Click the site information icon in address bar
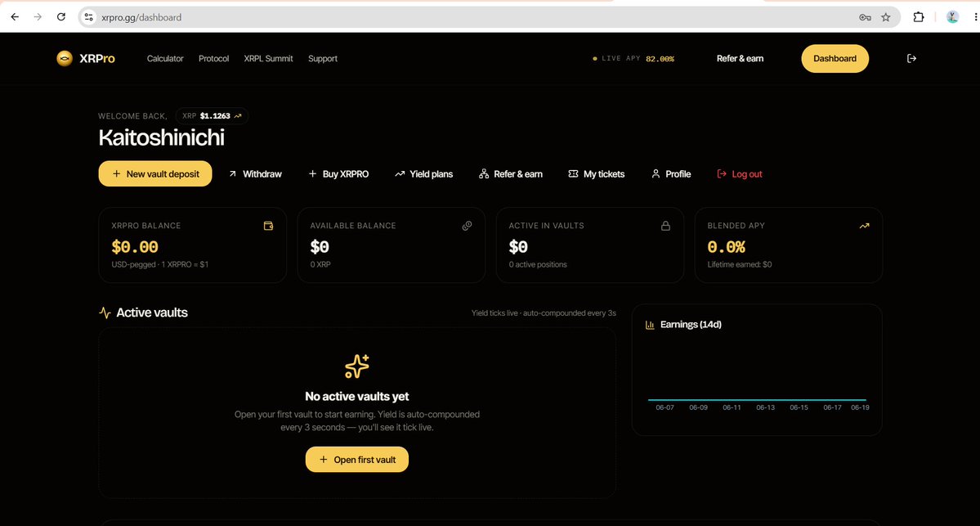 (x=89, y=17)
